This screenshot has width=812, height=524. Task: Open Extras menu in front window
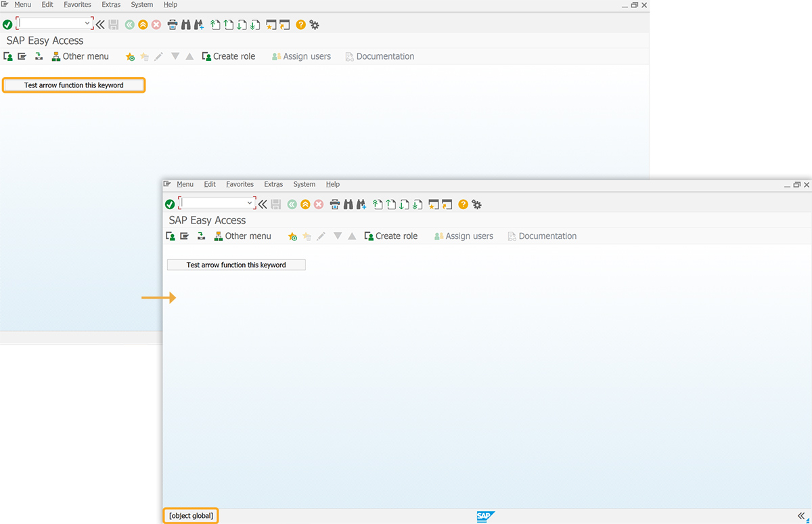pos(273,184)
